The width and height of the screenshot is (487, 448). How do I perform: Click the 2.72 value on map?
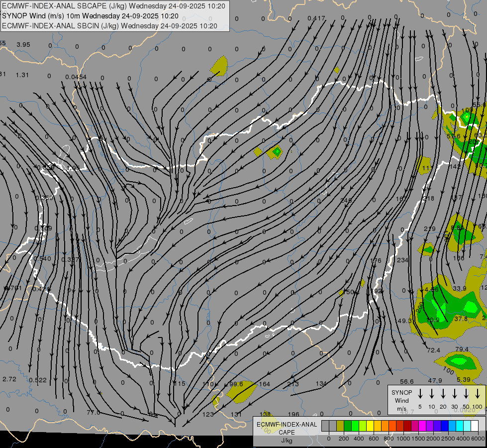pos(9,379)
